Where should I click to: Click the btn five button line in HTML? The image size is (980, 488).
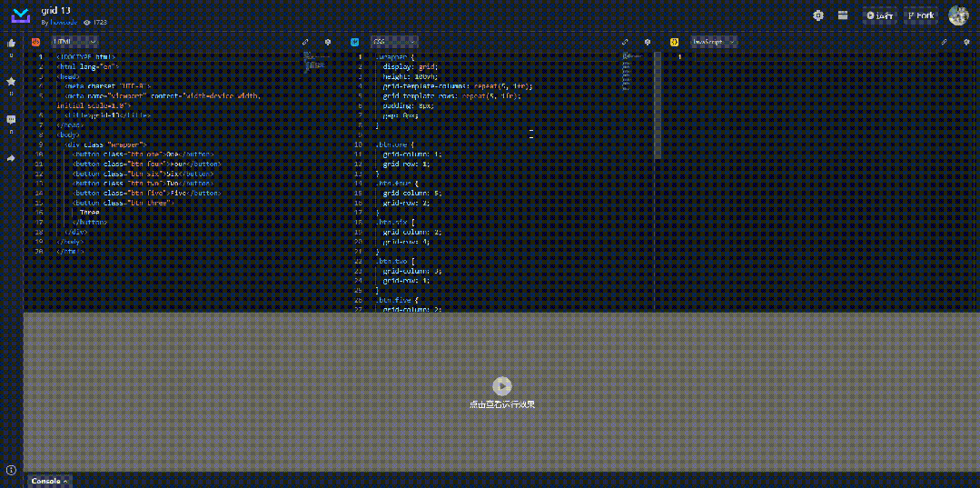147,194
